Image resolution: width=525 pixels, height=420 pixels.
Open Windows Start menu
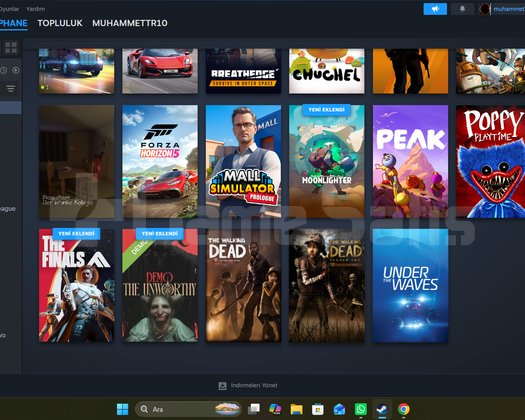point(122,409)
